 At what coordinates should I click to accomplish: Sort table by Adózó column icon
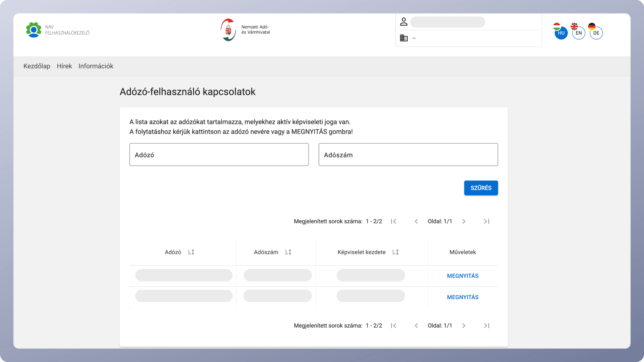[x=191, y=252]
